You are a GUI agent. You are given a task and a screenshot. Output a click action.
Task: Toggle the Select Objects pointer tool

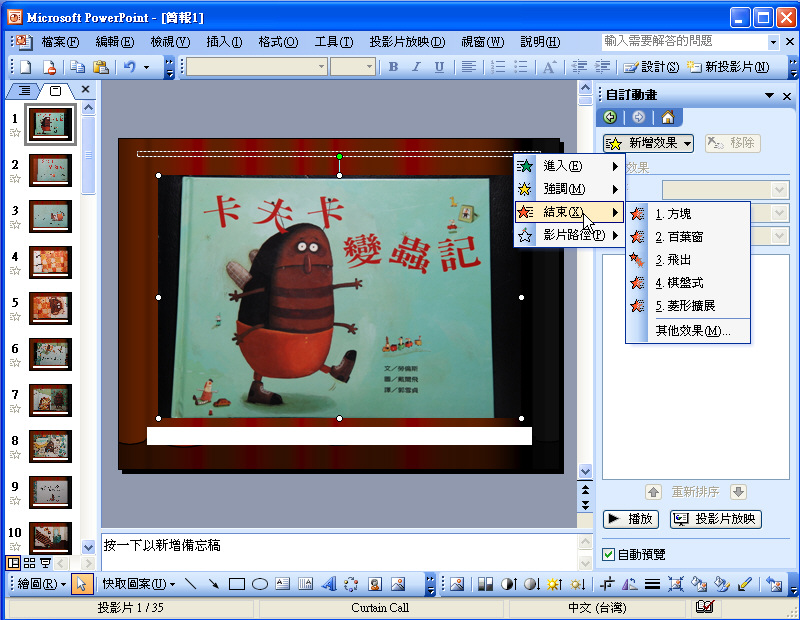tap(81, 583)
